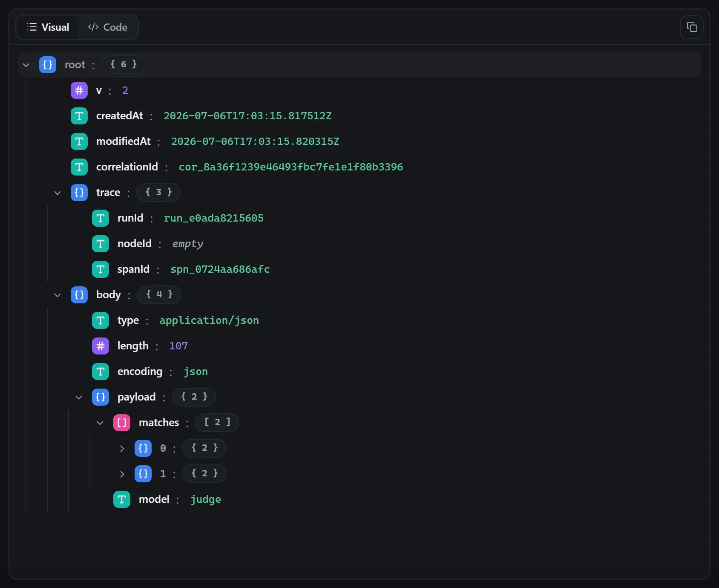This screenshot has height=588, width=719.
Task: Click the object icon beside body
Action: [79, 295]
